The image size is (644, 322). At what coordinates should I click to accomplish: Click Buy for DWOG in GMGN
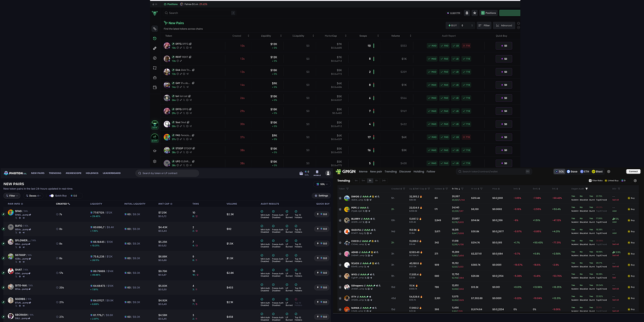(x=631, y=198)
